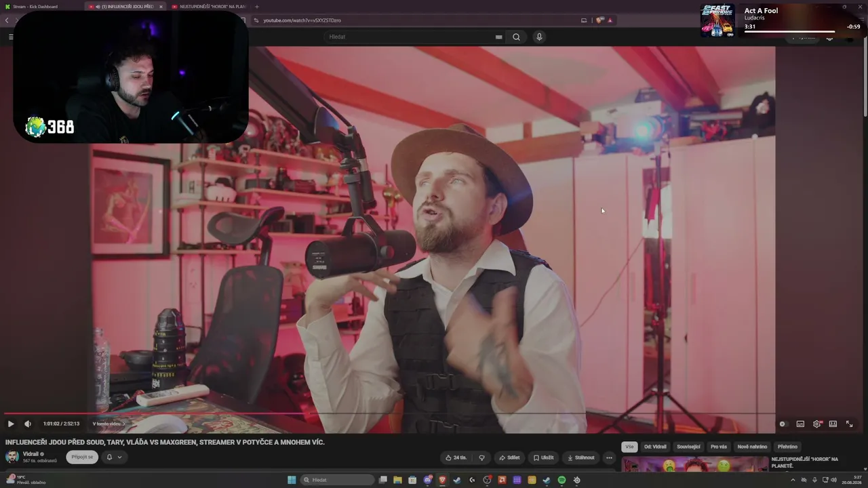Toggle subtitles in the video player
Viewport: 868px width, 488px height.
point(800,424)
